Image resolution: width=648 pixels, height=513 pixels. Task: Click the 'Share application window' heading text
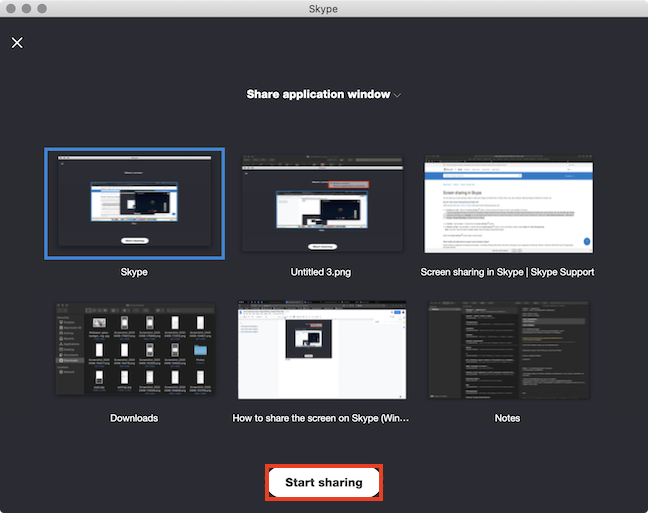[x=318, y=94]
